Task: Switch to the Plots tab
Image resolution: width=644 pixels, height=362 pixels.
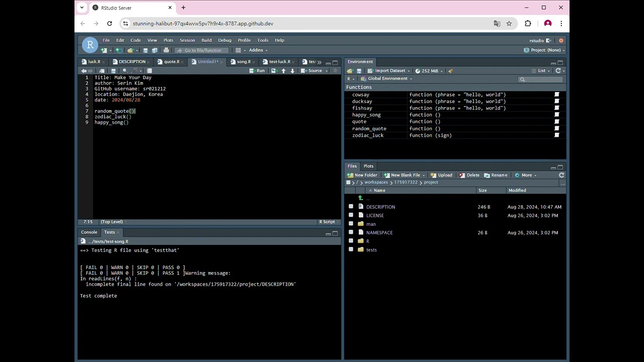Action: 368,166
